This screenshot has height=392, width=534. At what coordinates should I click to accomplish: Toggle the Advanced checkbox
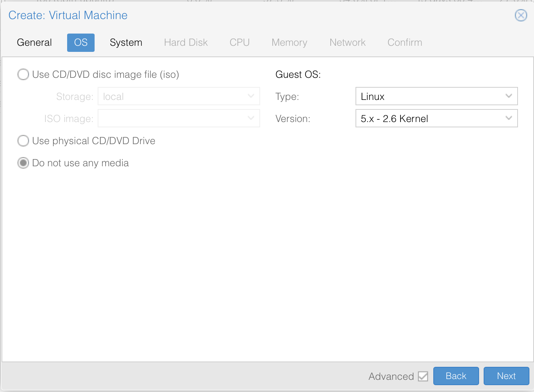pos(423,376)
